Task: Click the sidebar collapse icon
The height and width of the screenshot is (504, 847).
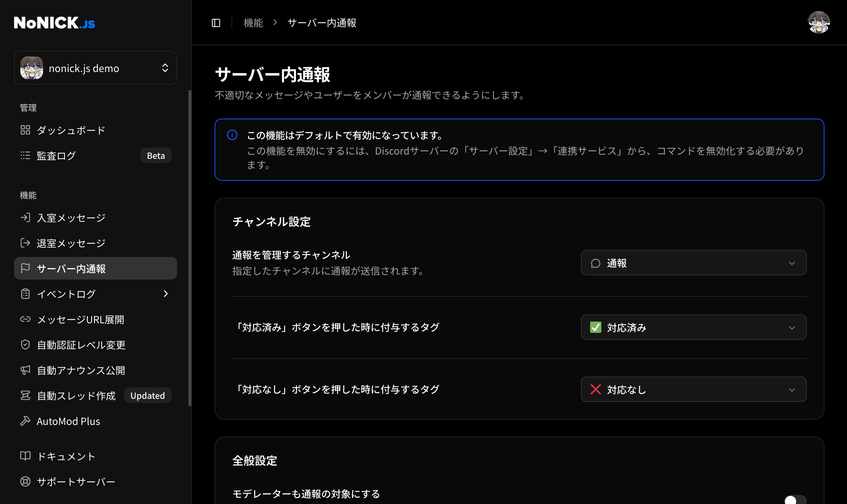Action: (216, 23)
